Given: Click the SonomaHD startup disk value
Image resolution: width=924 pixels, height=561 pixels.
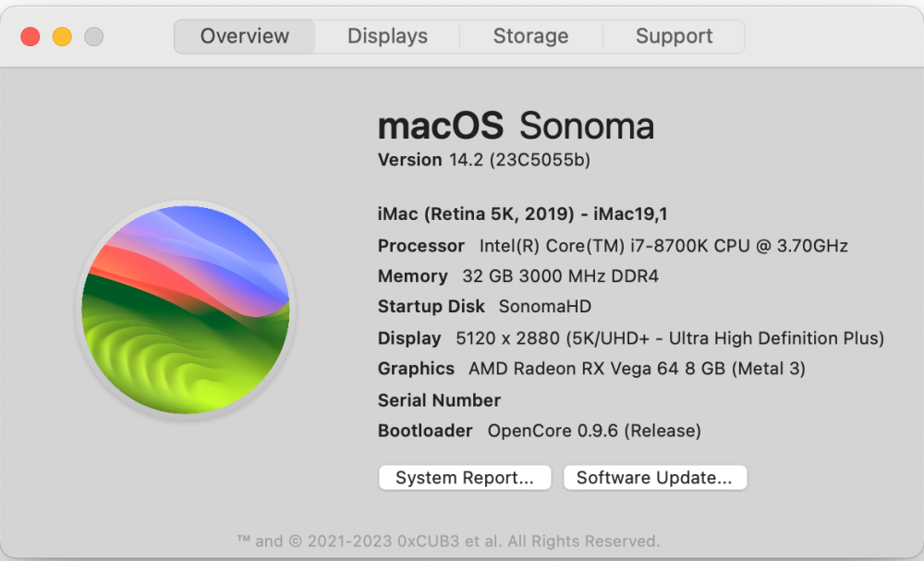Looking at the screenshot, I should point(545,307).
